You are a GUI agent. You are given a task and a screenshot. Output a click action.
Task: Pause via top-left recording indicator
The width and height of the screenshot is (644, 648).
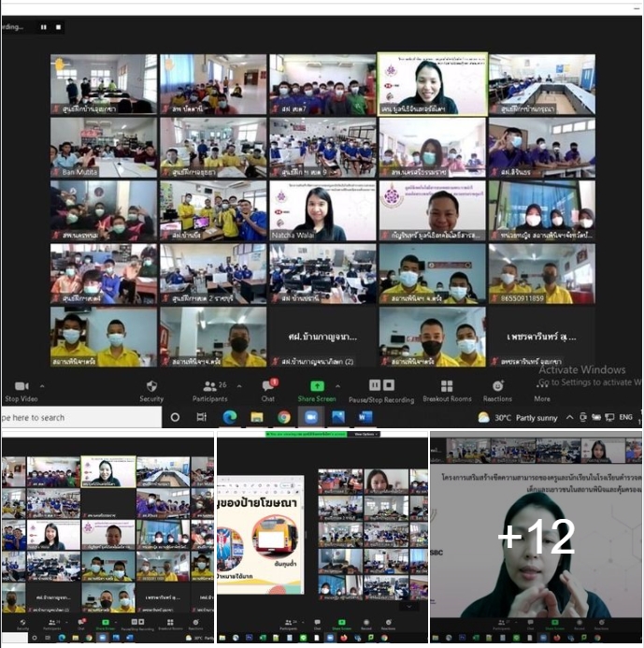(x=44, y=27)
